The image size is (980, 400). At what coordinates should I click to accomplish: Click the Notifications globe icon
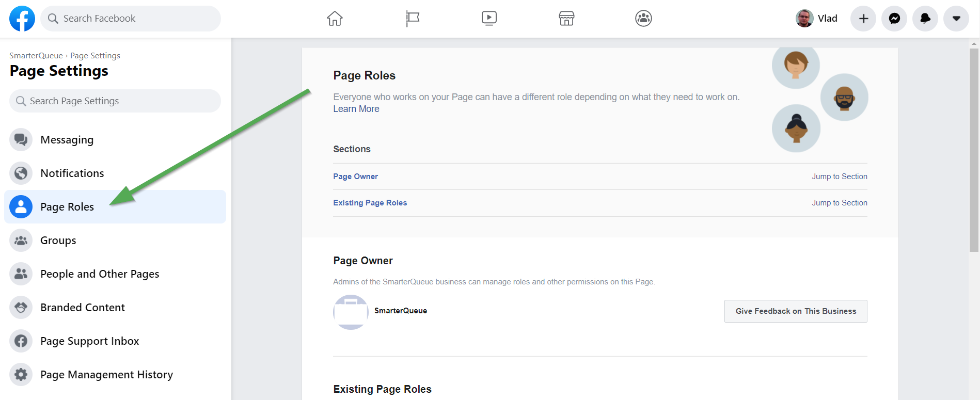21,173
